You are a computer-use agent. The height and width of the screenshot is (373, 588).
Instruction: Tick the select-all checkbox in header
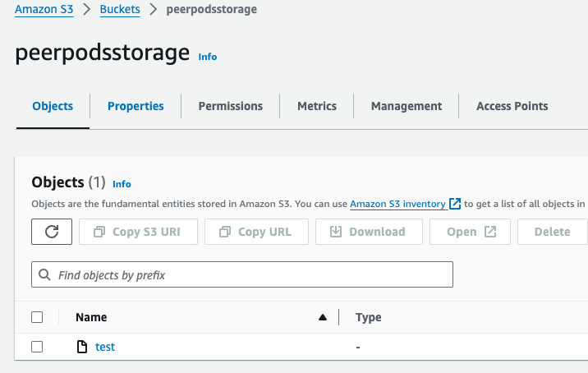[37, 317]
